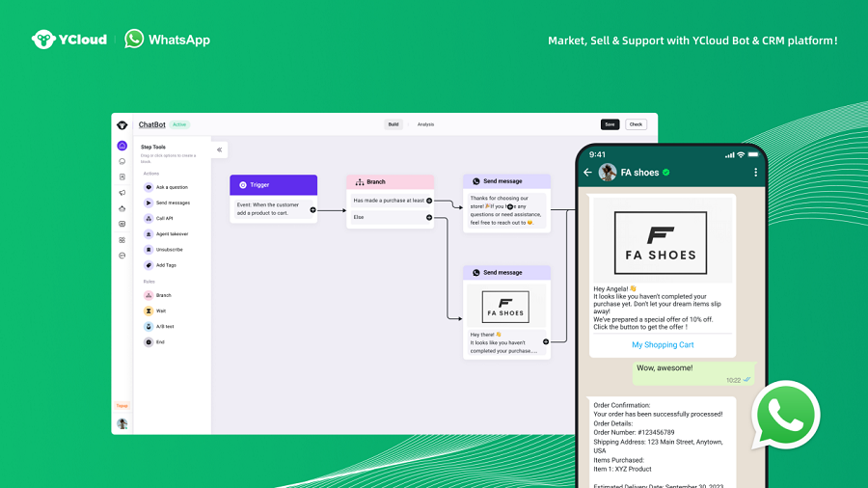
Task: Click output connector of lower Send message block
Action: [x=546, y=342]
